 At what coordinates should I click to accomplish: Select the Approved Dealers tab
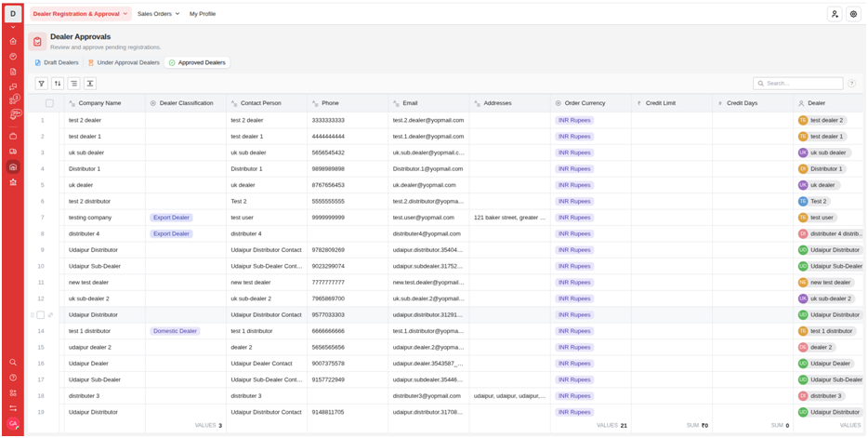tap(197, 62)
